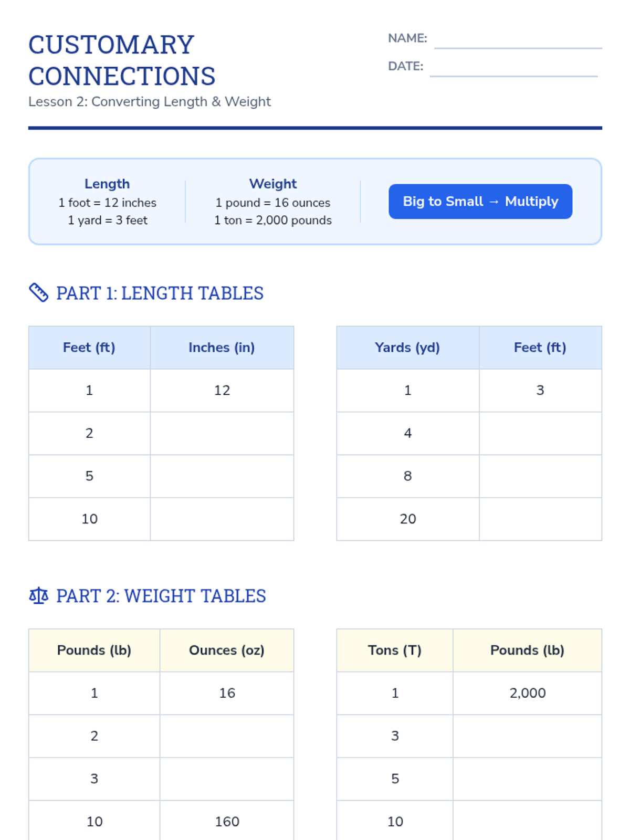
Task: Select empty inches cell for 5 feet
Action: click(222, 476)
